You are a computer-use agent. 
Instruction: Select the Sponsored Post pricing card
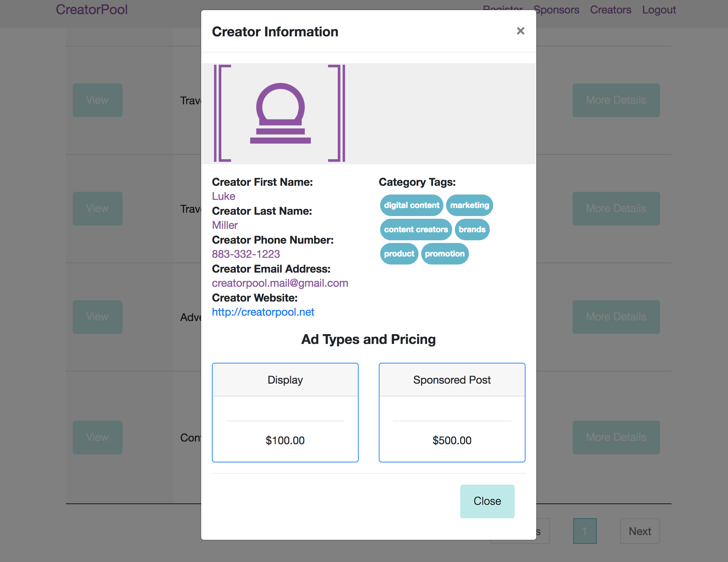(x=452, y=413)
